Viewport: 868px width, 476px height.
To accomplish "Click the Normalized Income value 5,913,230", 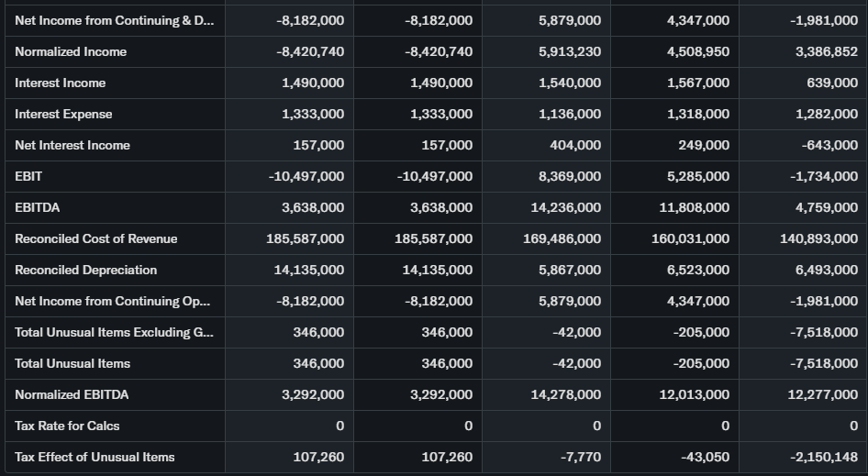I will point(570,52).
